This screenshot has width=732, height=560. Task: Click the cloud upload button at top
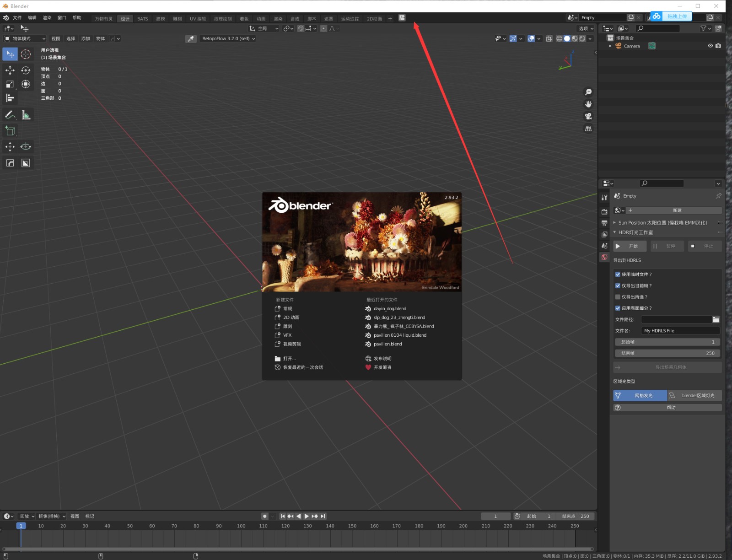(x=671, y=16)
